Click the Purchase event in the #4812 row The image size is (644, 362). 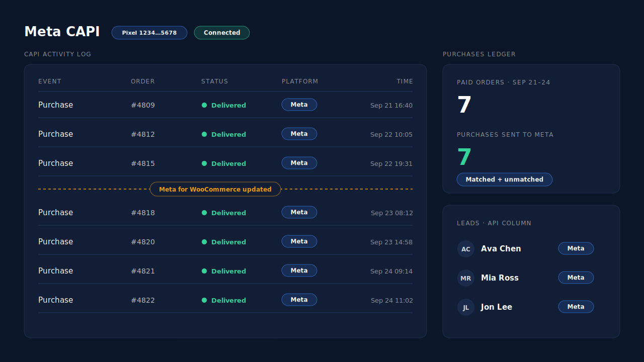(x=56, y=134)
